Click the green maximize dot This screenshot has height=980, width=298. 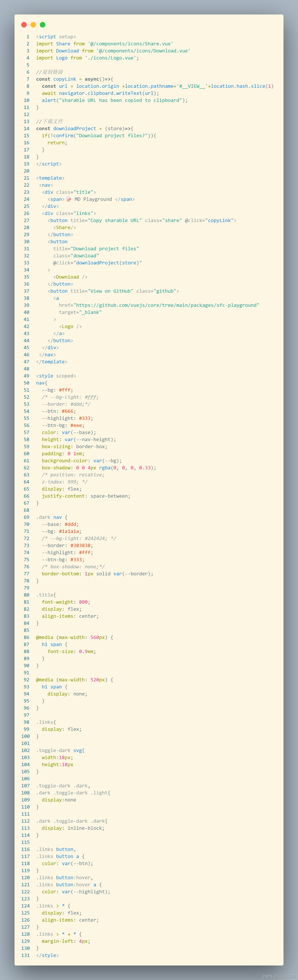pos(43,25)
